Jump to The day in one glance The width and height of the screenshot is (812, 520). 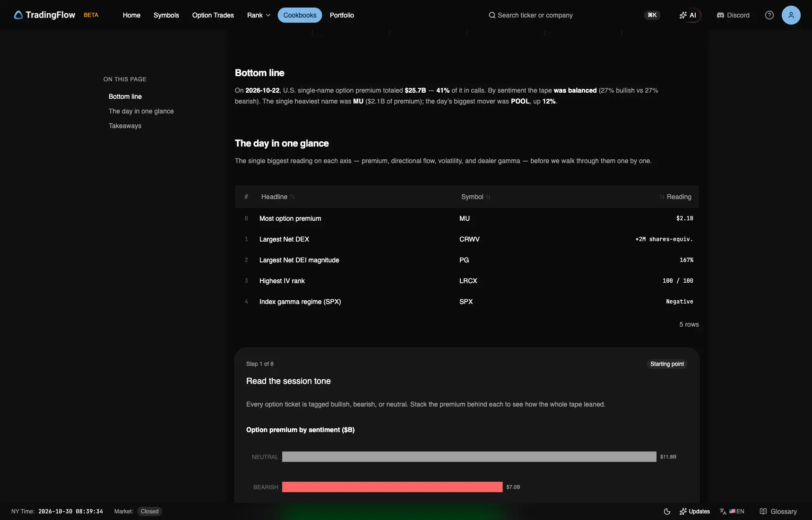[141, 111]
